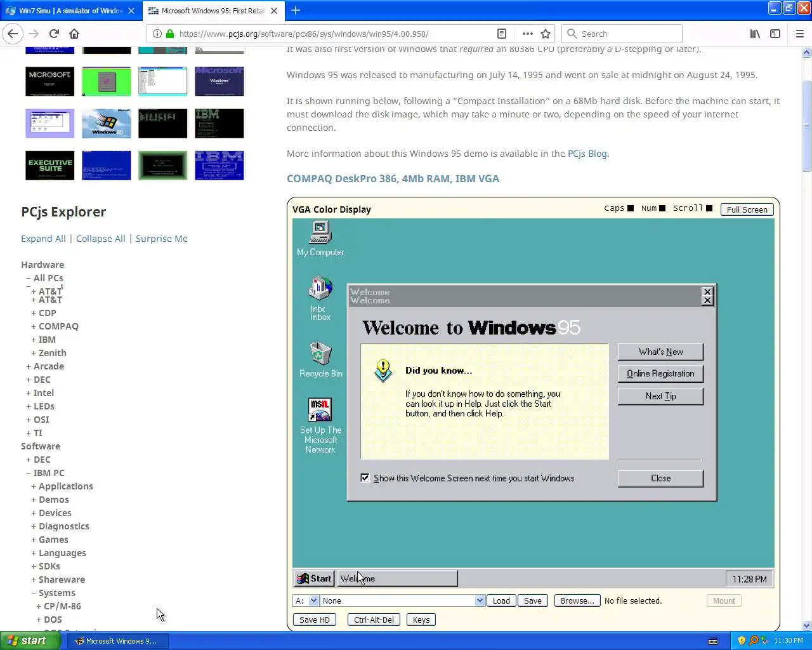Screen dimensions: 812x650
Task: Open the EXECUTIVE SUITE thumbnail
Action: (x=50, y=165)
